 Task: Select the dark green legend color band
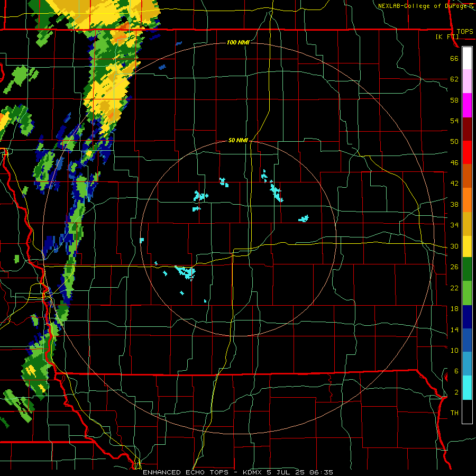click(467, 269)
